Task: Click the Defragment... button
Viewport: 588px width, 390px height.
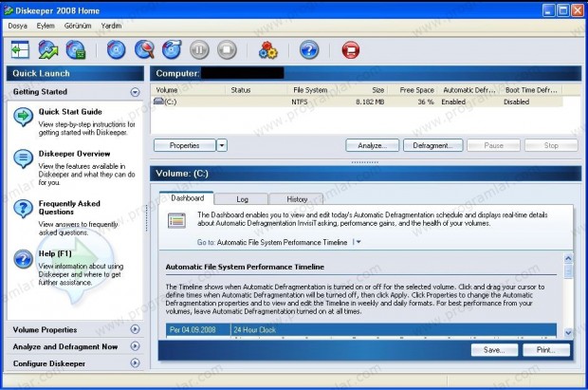Action: 432,145
